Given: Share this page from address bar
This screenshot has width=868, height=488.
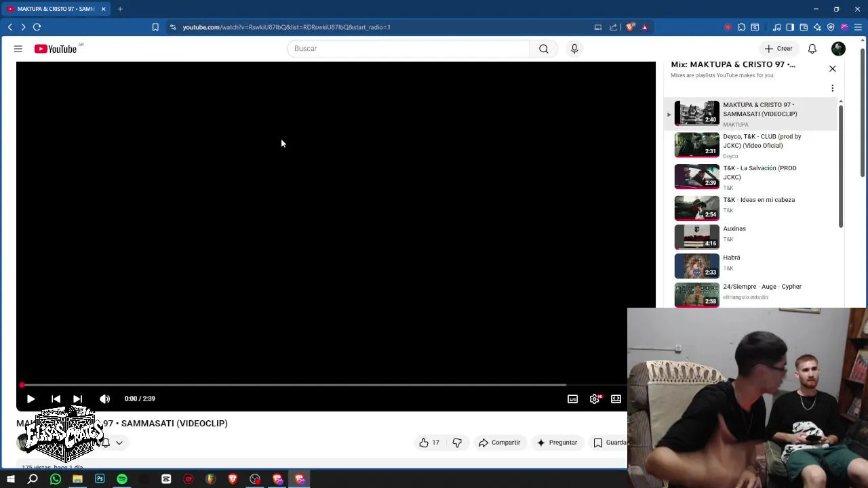Looking at the screenshot, I should [614, 27].
